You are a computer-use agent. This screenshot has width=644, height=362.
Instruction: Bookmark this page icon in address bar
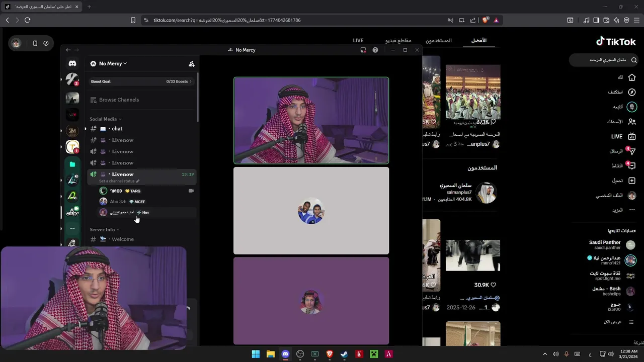coord(133,20)
